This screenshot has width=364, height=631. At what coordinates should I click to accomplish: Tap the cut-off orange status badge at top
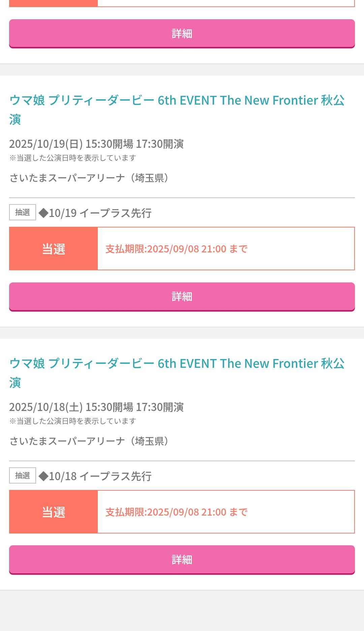point(54,3)
